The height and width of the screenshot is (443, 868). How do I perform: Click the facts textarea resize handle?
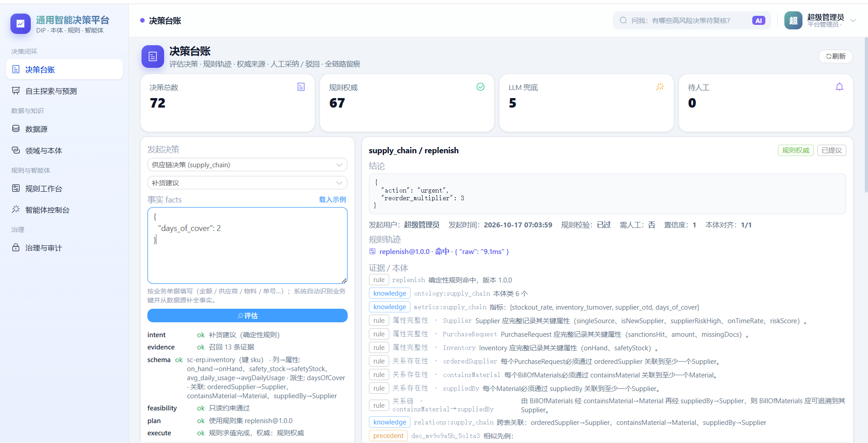point(344,281)
